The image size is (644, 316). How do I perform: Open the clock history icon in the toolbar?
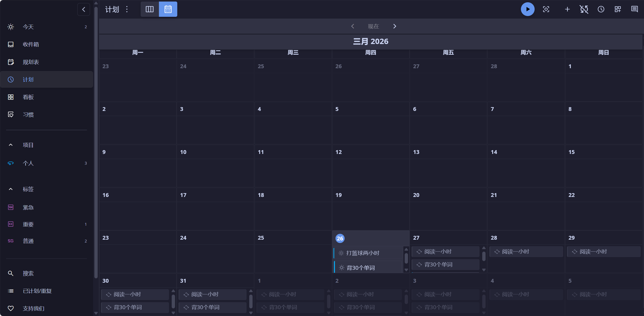pos(601,9)
